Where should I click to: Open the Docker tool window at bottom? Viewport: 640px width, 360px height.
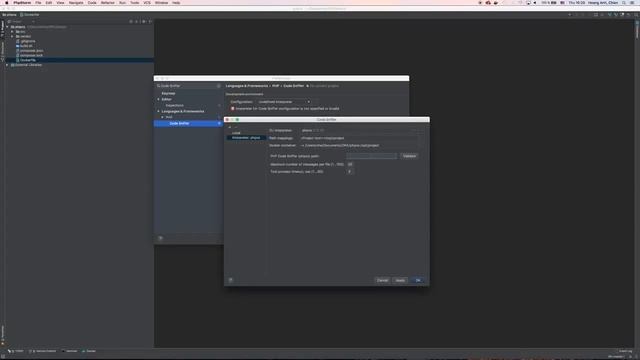point(89,351)
